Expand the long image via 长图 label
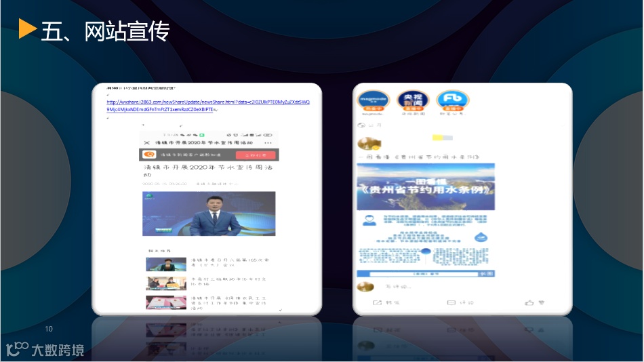 [487, 274]
